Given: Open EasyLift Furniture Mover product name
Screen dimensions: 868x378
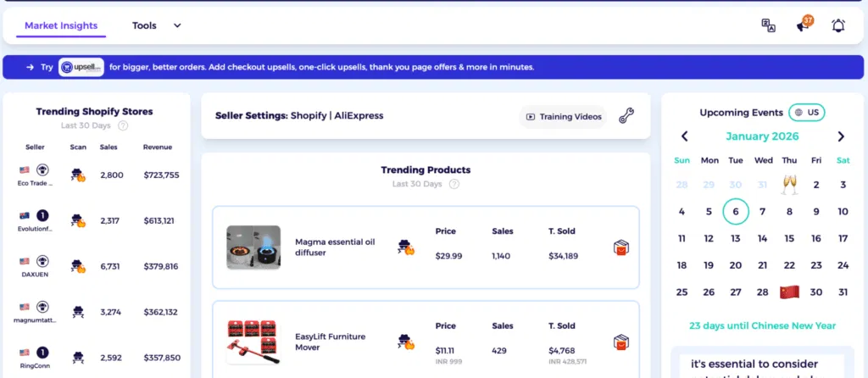Looking at the screenshot, I should point(331,342).
